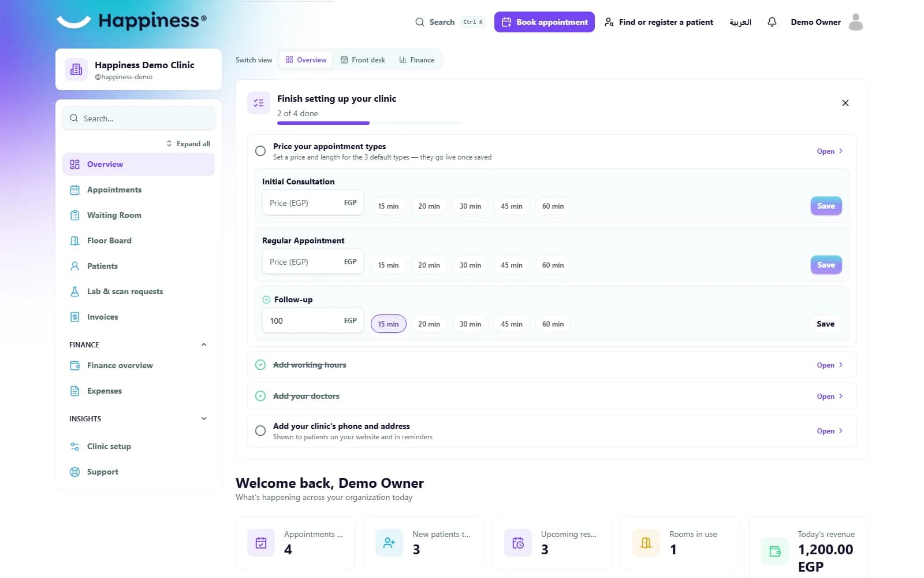
Task: Click the Demo Owner profile avatar
Action: 856,22
